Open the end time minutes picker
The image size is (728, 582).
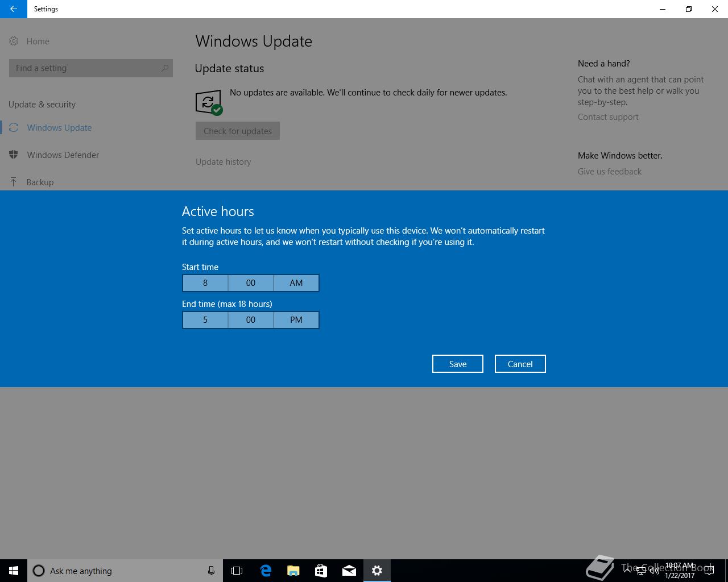tap(251, 320)
